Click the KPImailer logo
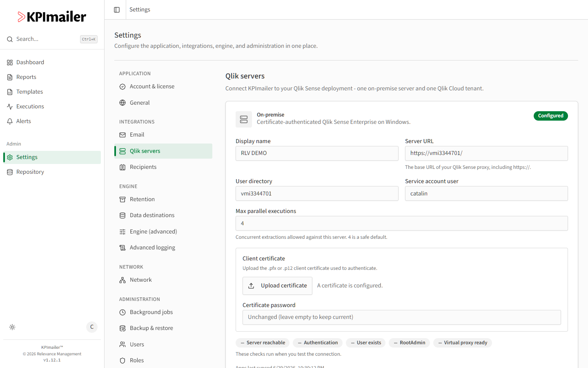Screen dimensions: 588x368 [x=52, y=17]
